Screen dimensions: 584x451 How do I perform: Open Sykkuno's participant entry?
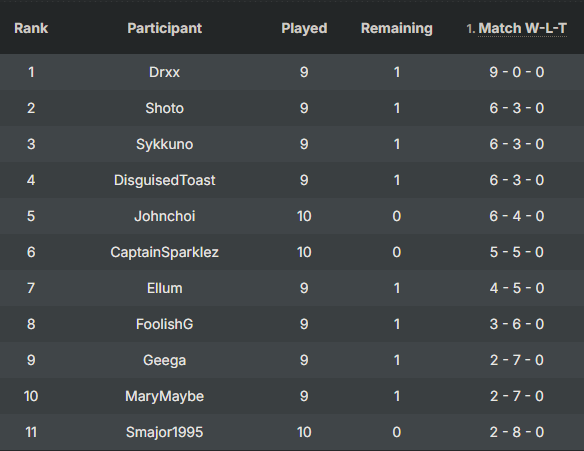(x=165, y=144)
